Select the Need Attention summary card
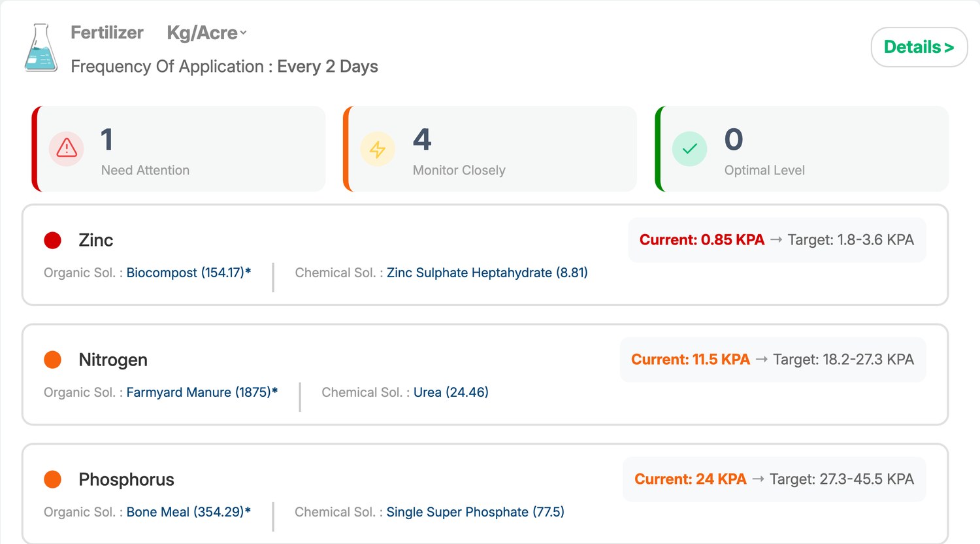The image size is (980, 544). [178, 148]
